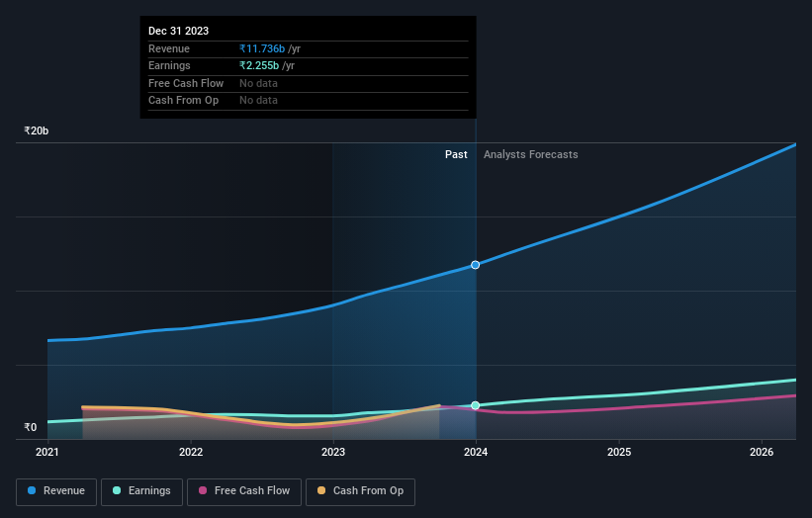Select the Earnings data point at 2024

tap(475, 405)
